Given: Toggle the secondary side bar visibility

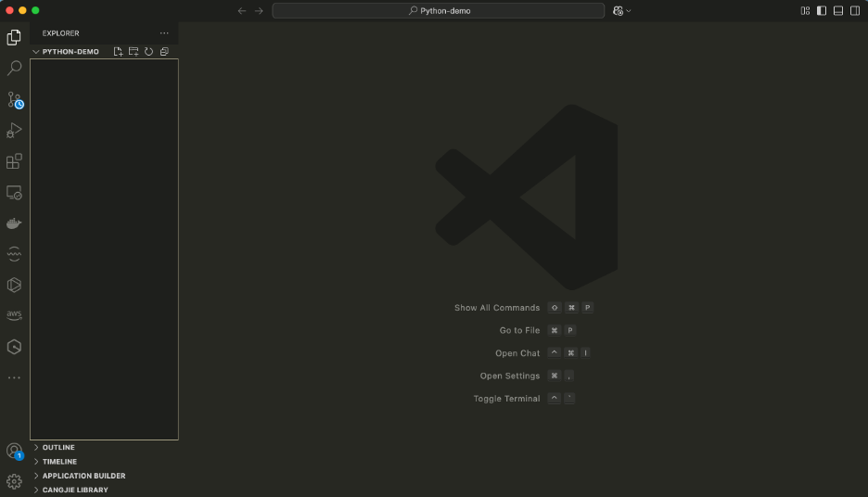Looking at the screenshot, I should click(855, 11).
